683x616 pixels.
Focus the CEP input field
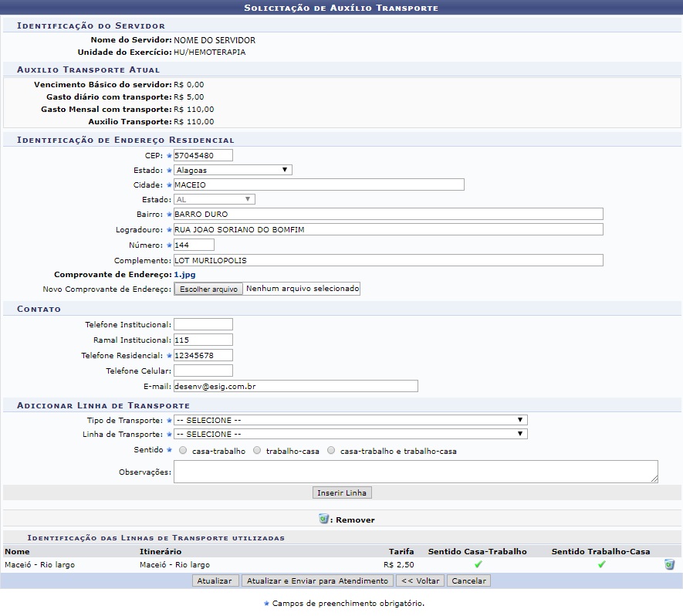203,155
